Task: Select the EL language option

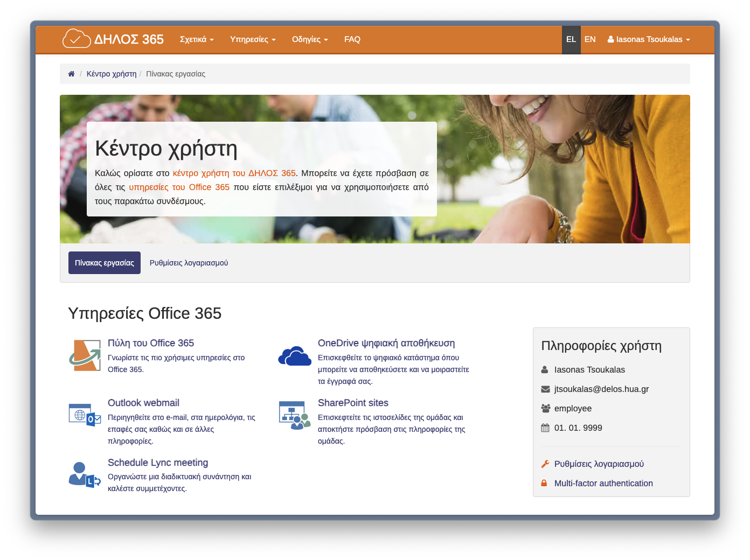Action: [x=571, y=39]
